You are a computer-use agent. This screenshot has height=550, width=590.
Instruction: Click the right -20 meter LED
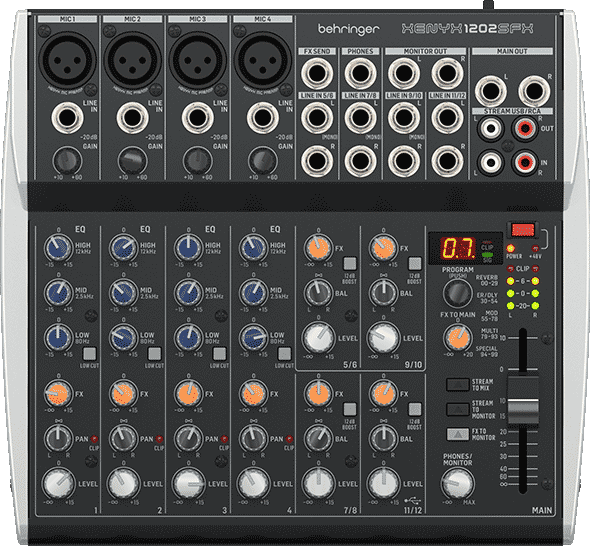(535, 306)
